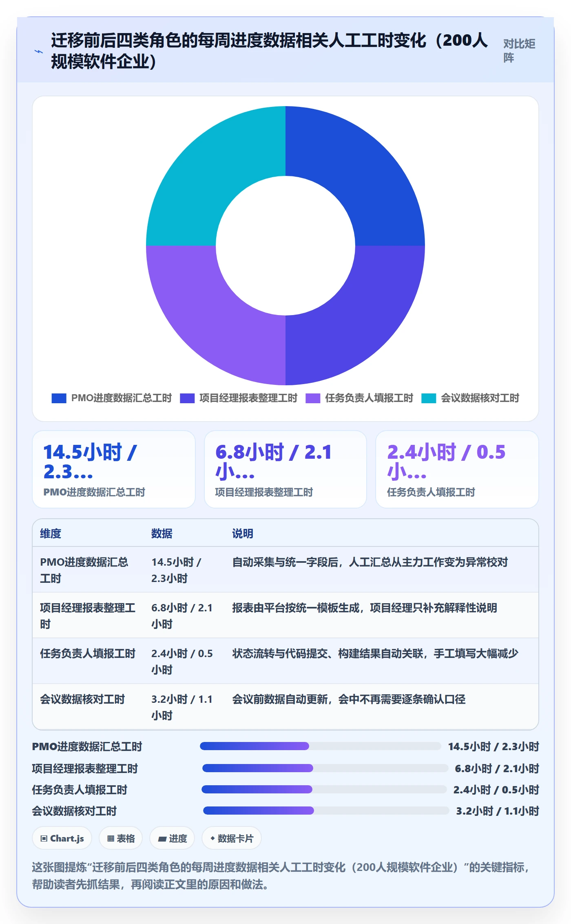Click progress value 3.2小时 / 1.1小时
The width and height of the screenshot is (571, 924).
498,811
